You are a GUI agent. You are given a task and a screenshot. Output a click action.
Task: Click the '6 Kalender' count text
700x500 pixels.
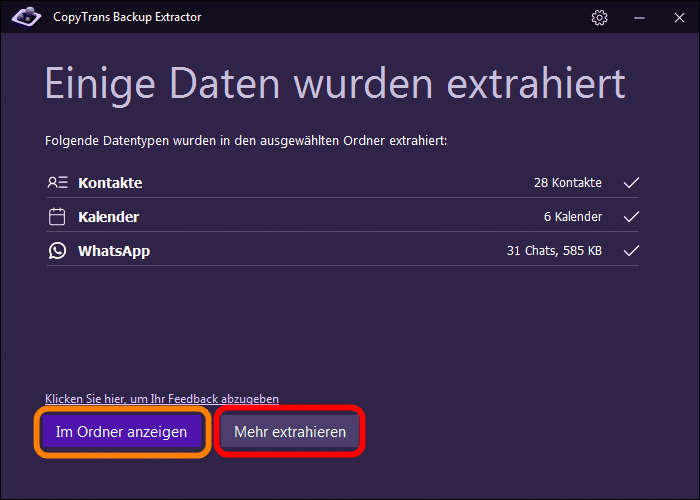pyautogui.click(x=573, y=217)
